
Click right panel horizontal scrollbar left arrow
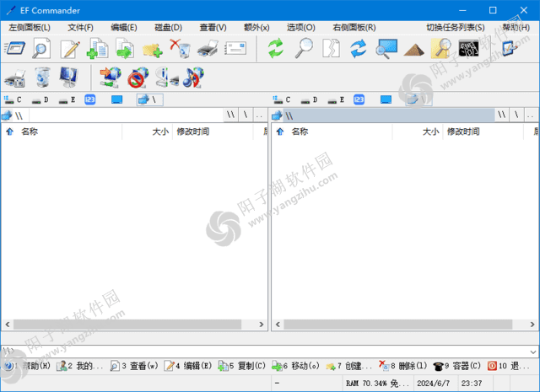(x=278, y=325)
